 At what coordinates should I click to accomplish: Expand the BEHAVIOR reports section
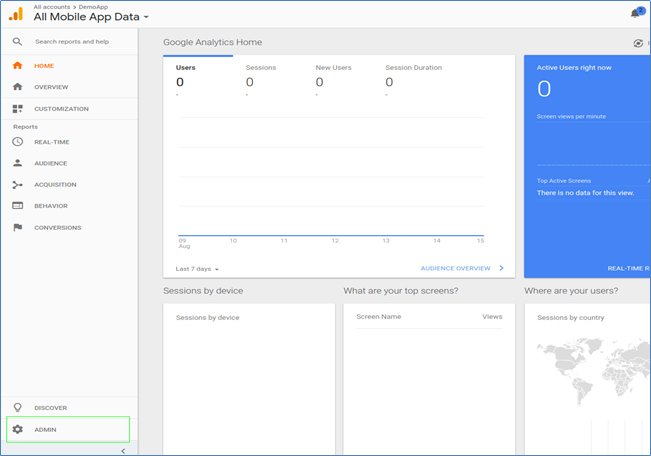69,206
